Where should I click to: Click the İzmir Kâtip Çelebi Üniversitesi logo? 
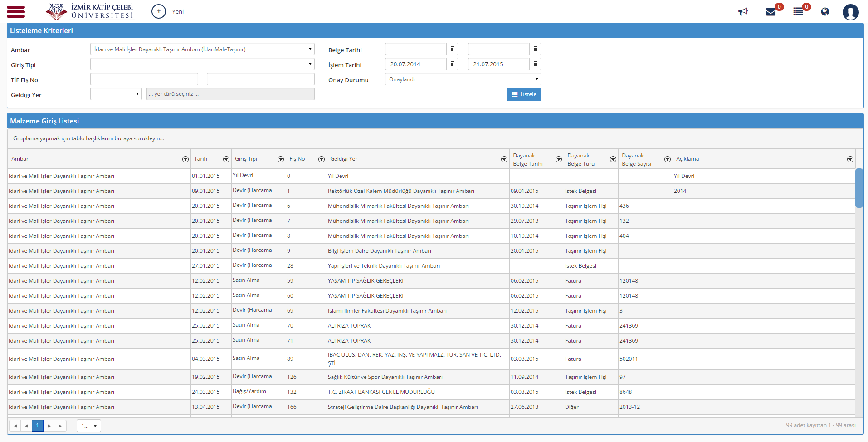point(90,11)
